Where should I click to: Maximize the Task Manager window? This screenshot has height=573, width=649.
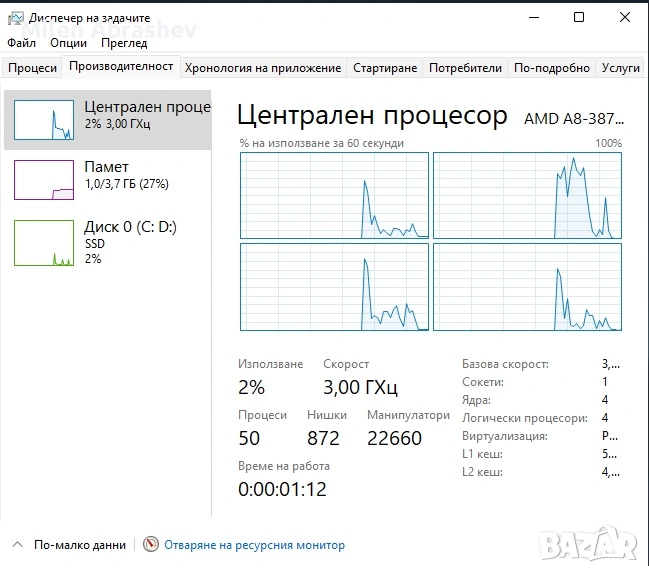[x=579, y=17]
